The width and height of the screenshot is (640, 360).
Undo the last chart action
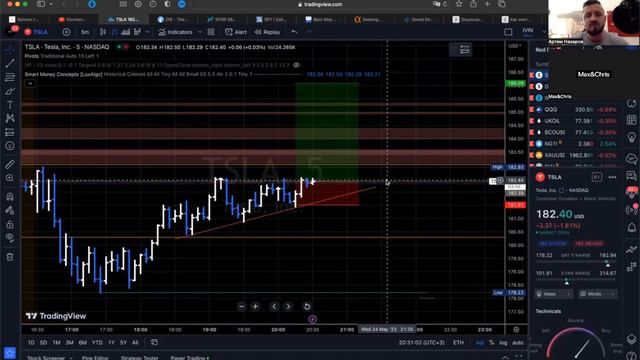pyautogui.click(x=294, y=32)
